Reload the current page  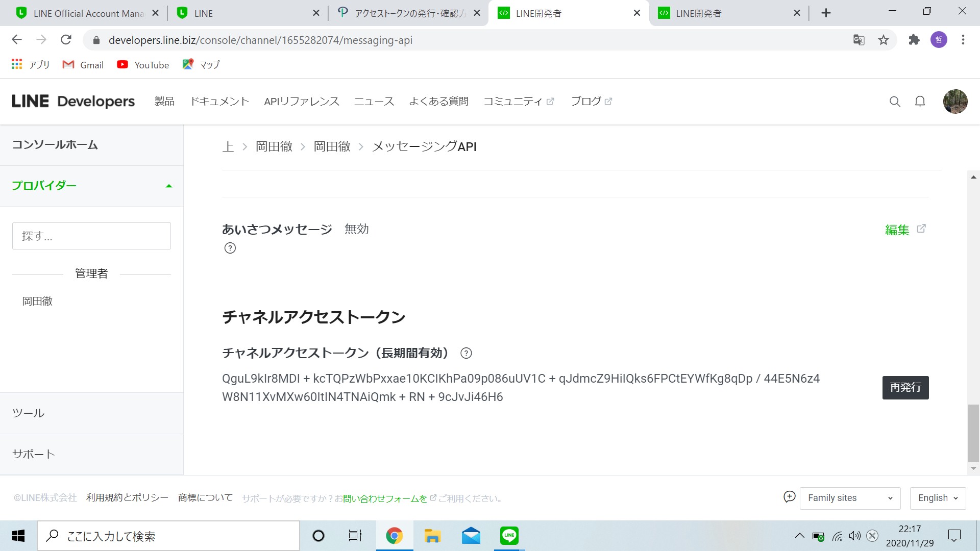(x=66, y=40)
